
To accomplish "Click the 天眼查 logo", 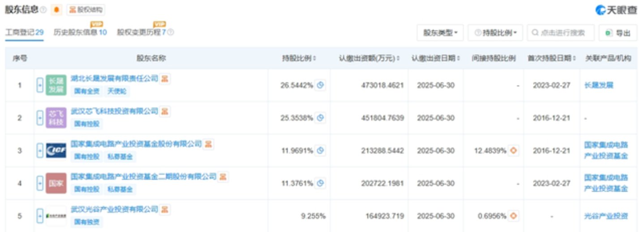I will [x=616, y=10].
